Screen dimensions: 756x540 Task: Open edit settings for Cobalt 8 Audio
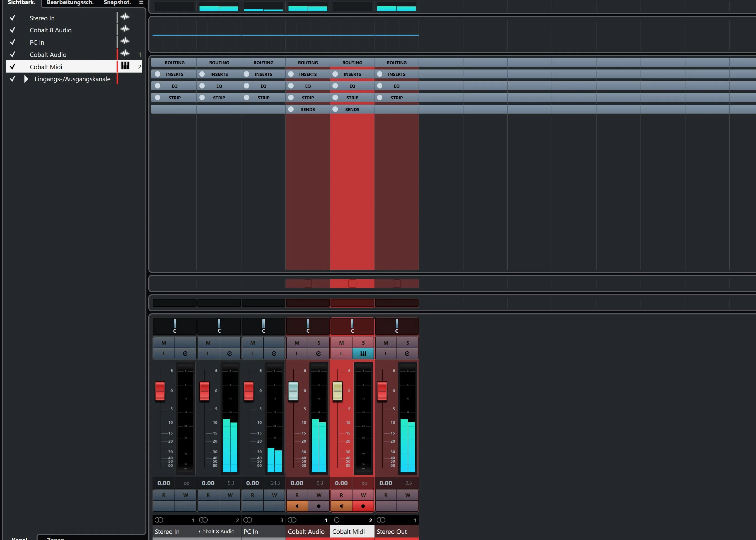pyautogui.click(x=230, y=354)
